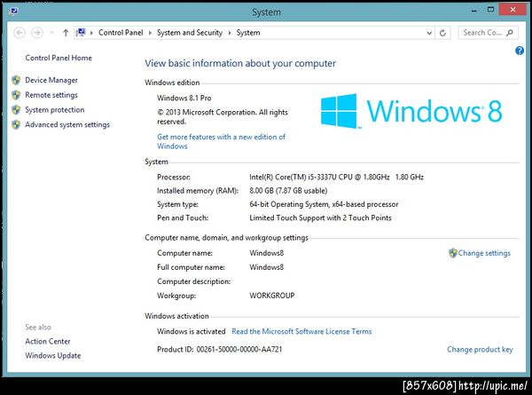Click the Windows is activated text

pos(191,331)
